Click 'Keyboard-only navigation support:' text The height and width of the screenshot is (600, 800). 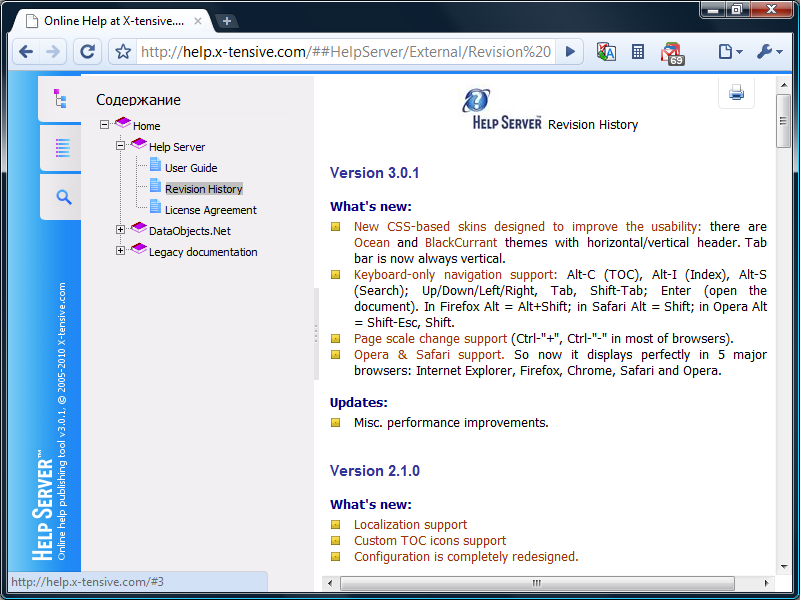coord(456,274)
